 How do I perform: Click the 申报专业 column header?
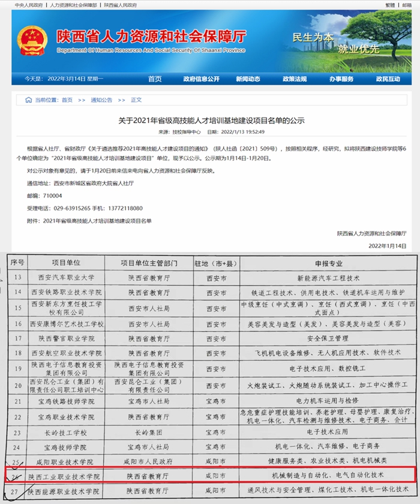[x=337, y=263]
